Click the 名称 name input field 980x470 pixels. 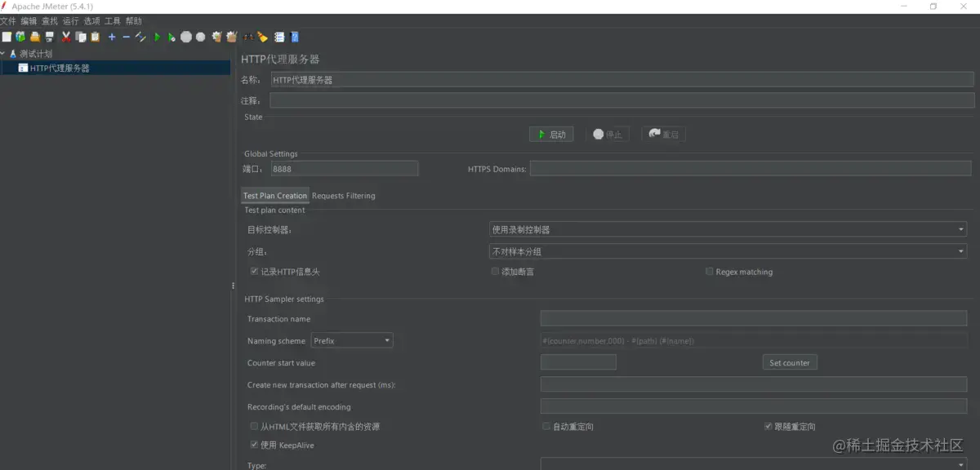pyautogui.click(x=621, y=79)
